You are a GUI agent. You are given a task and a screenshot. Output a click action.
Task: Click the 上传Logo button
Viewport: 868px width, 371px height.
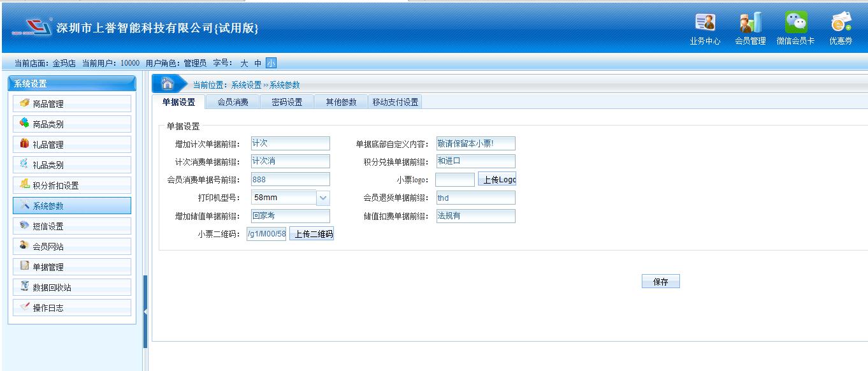pyautogui.click(x=496, y=180)
